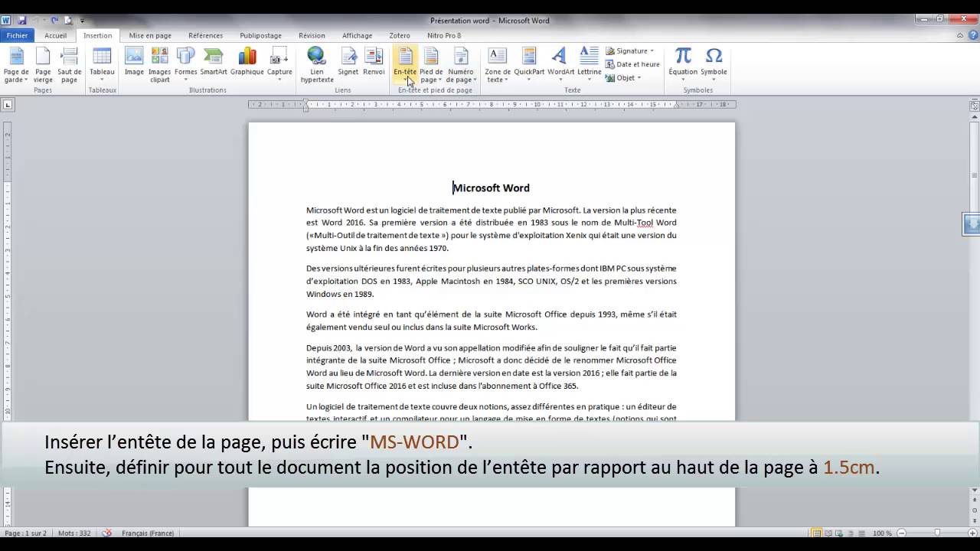Open the Nitro Pro 8 tab
The width and height of the screenshot is (980, 551).
pos(444,35)
